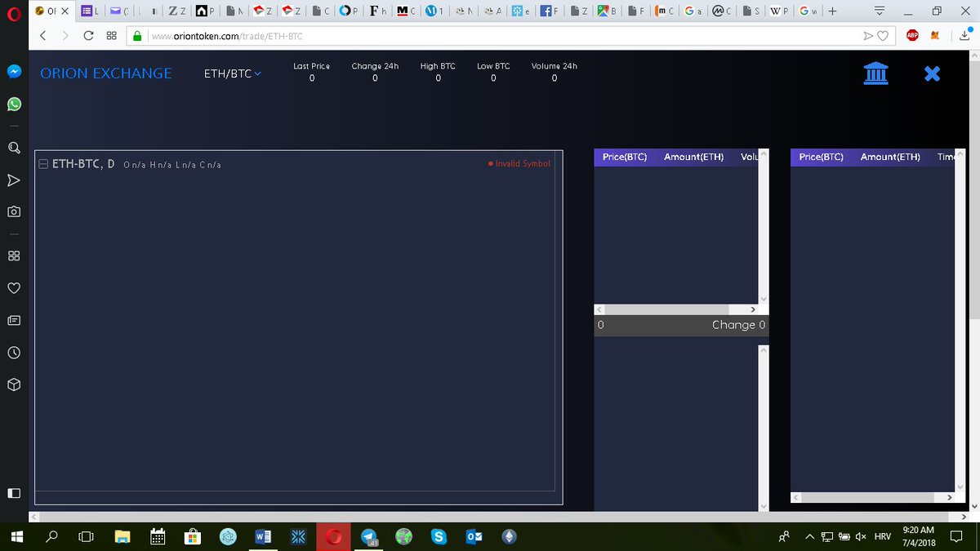Viewport: 980px width, 551px height.
Task: Open File Explorer from the taskbar
Action: (x=122, y=536)
